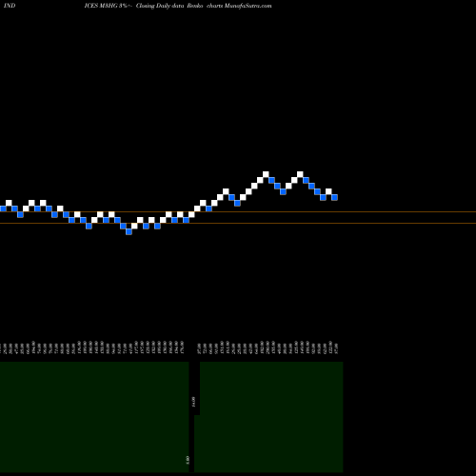Click the last rotated volume label on right
The image size is (476, 476).
[336, 347]
